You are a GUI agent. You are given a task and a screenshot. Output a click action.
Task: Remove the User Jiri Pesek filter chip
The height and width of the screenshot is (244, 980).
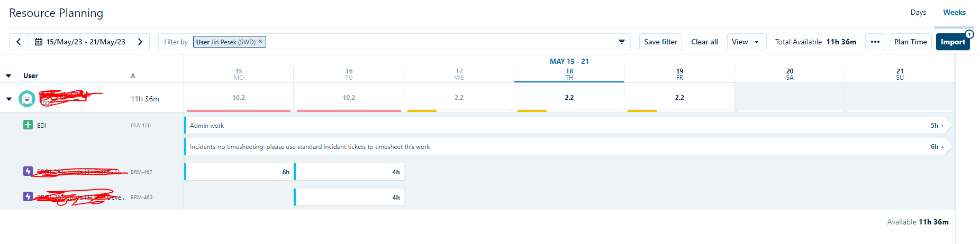[x=260, y=41]
